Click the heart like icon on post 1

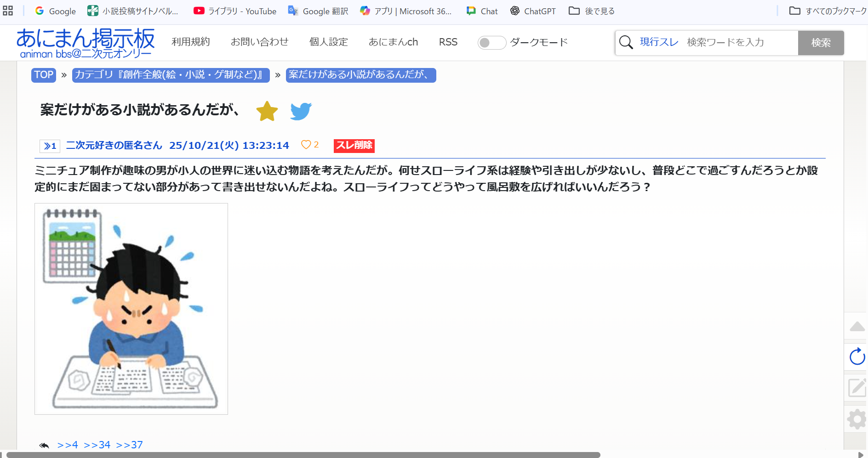coord(306,145)
